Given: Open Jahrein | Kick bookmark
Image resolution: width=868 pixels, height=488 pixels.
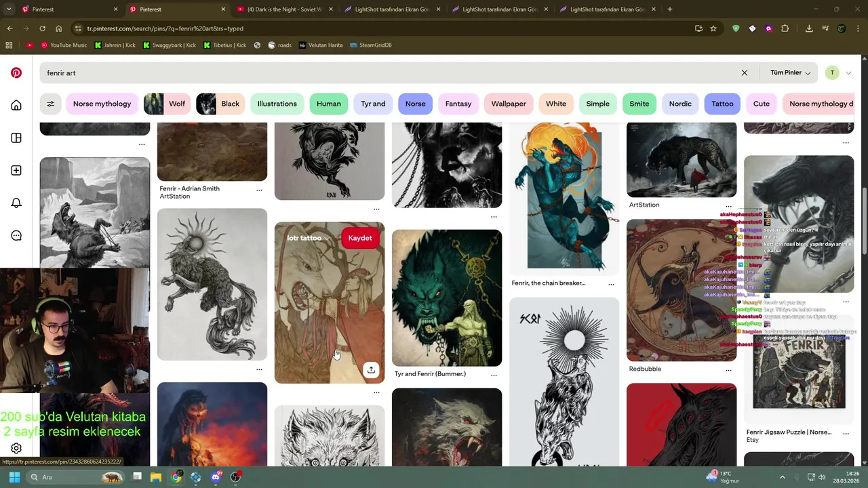Looking at the screenshot, I should (115, 45).
